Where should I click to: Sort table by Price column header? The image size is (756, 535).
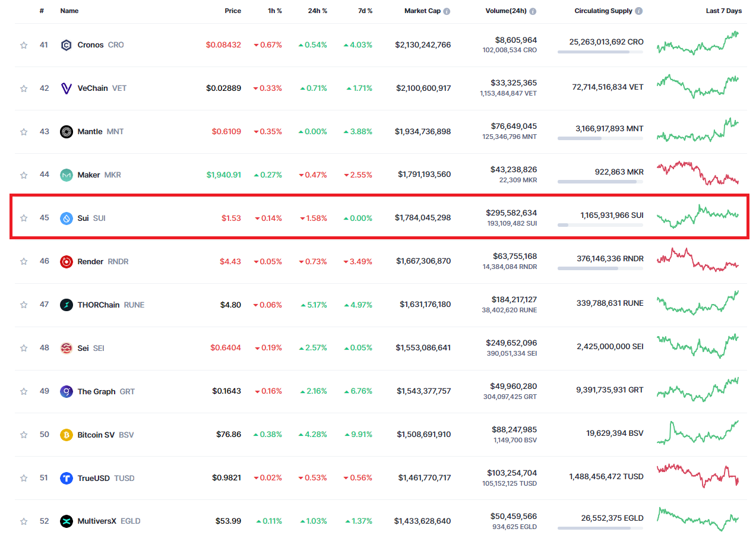[x=232, y=11]
